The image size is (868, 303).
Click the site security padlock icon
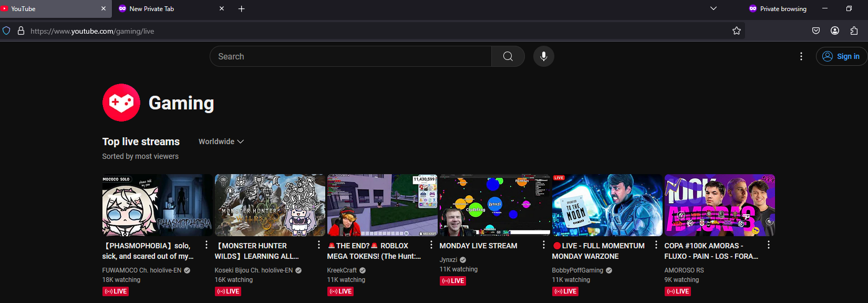point(21,31)
